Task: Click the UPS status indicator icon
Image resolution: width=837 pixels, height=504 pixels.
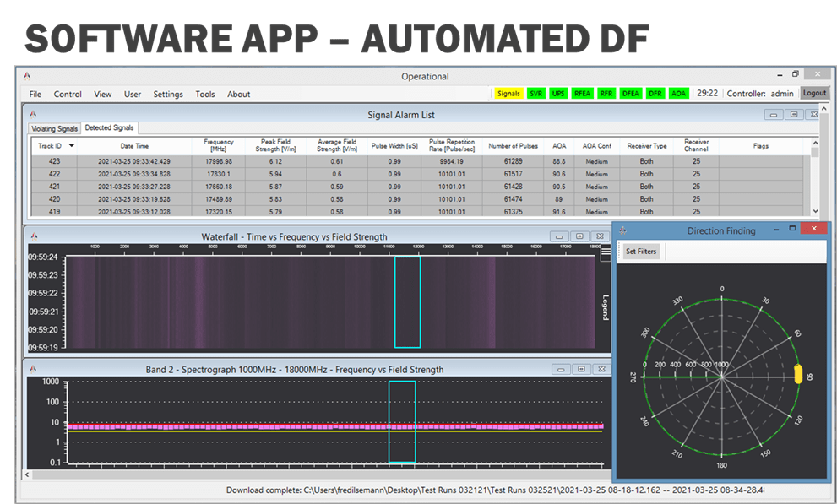Action: 557,93
